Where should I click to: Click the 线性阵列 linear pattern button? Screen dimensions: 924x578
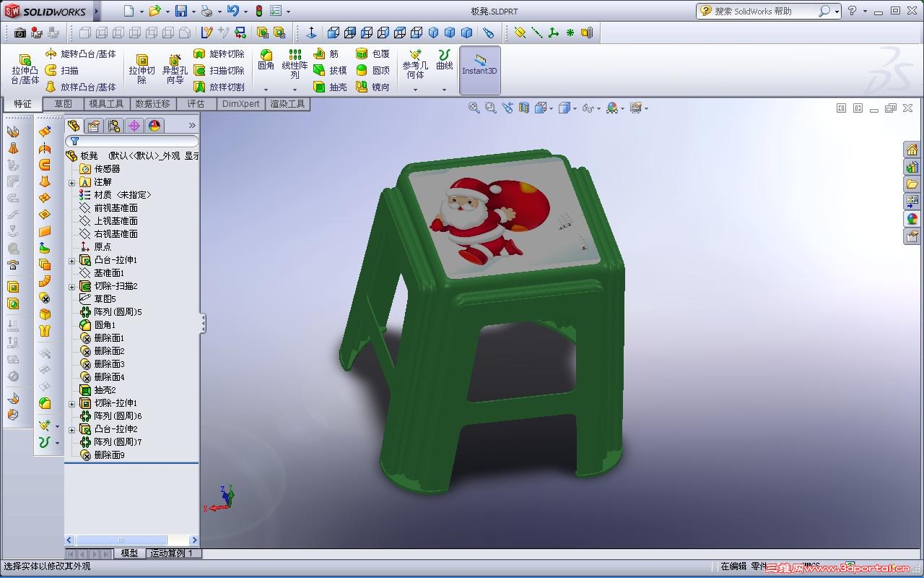295,64
